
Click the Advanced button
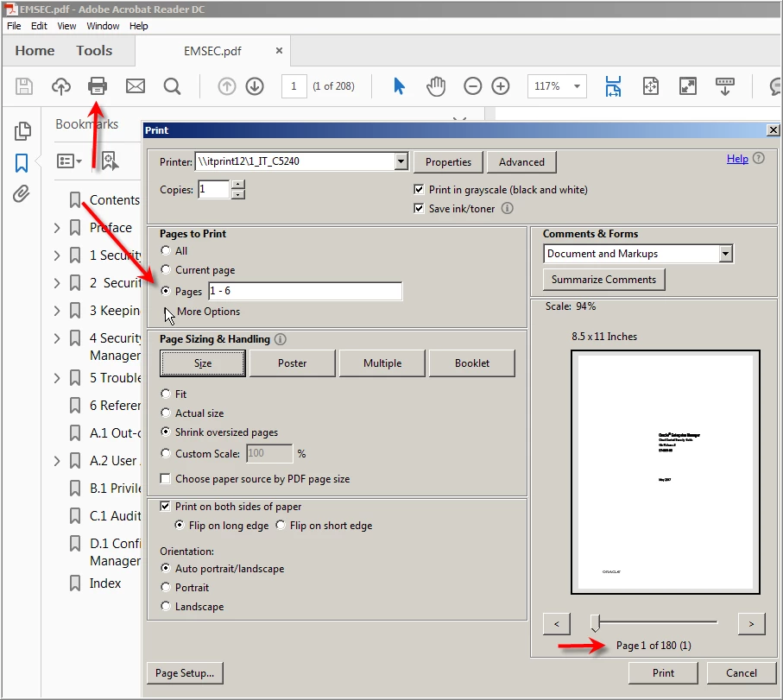pyautogui.click(x=521, y=161)
